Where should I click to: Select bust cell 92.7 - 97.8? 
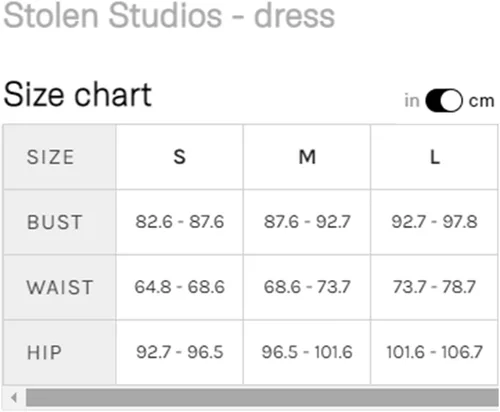pyautogui.click(x=434, y=222)
